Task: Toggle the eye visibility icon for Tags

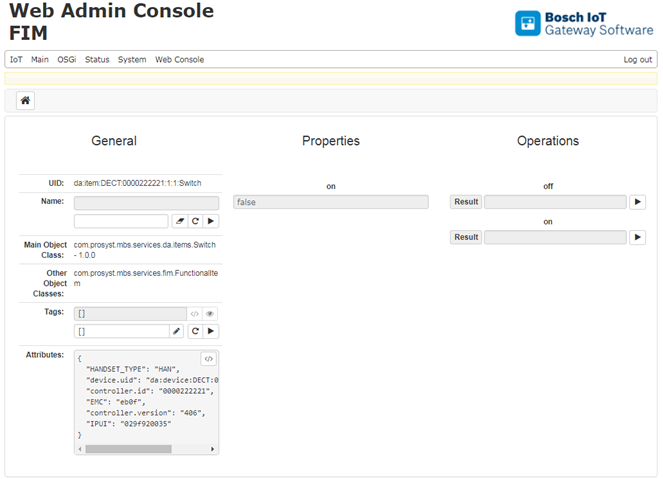Action: coord(210,313)
